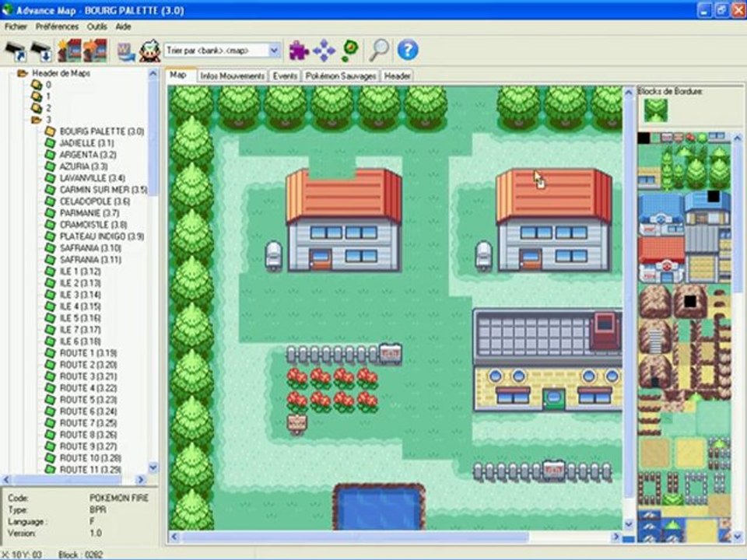Click the green flower toolbar icon
The height and width of the screenshot is (560, 747).
click(349, 51)
